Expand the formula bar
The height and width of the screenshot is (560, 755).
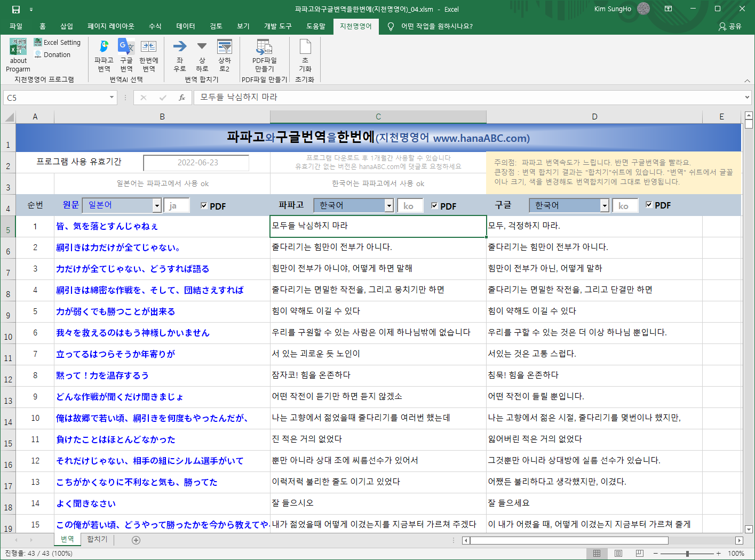(x=746, y=98)
